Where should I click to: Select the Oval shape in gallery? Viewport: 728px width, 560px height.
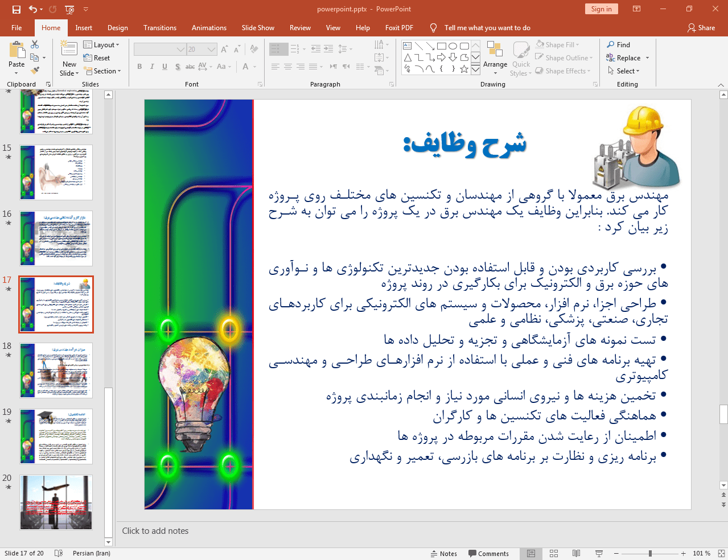tap(453, 46)
